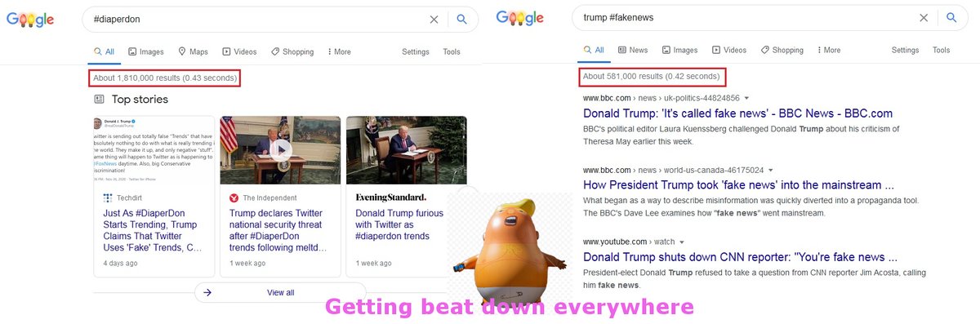Open 'Donald Trump shuts down CNN reporter' result
The image size is (980, 324).
(740, 256)
